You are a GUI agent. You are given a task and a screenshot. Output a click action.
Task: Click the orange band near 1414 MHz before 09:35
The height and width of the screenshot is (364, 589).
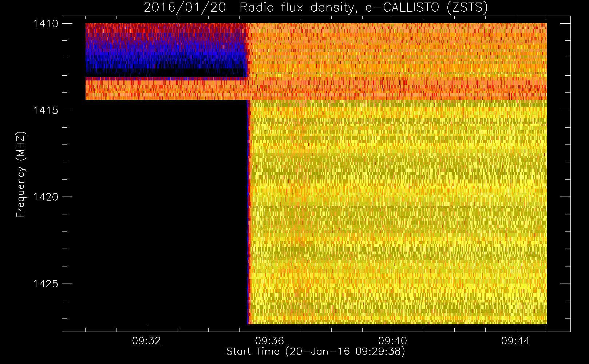166,90
